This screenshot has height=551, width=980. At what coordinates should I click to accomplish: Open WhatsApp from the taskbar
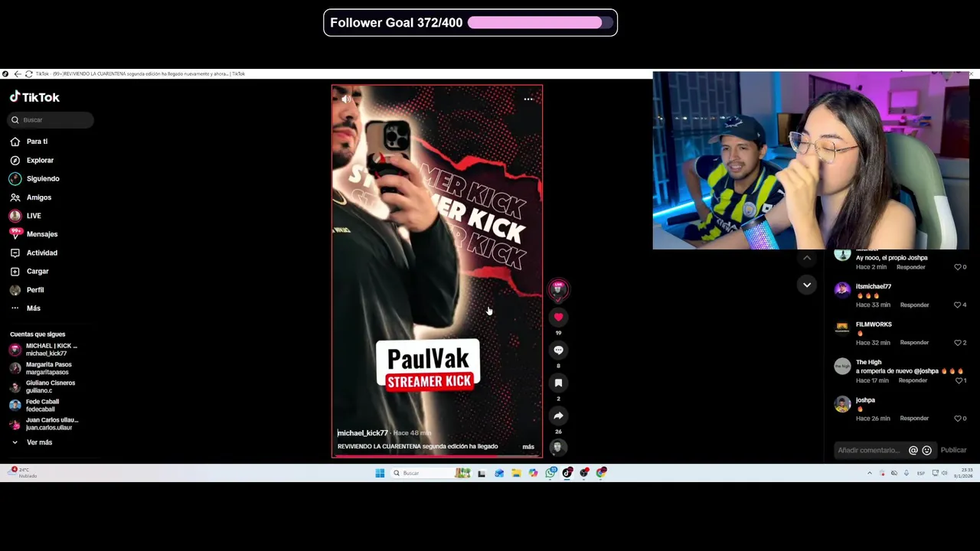tap(550, 473)
